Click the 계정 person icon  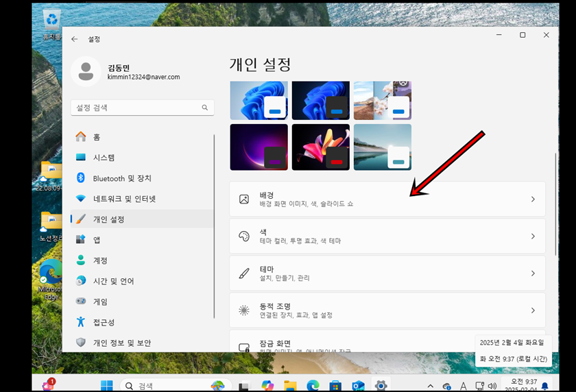(81, 260)
